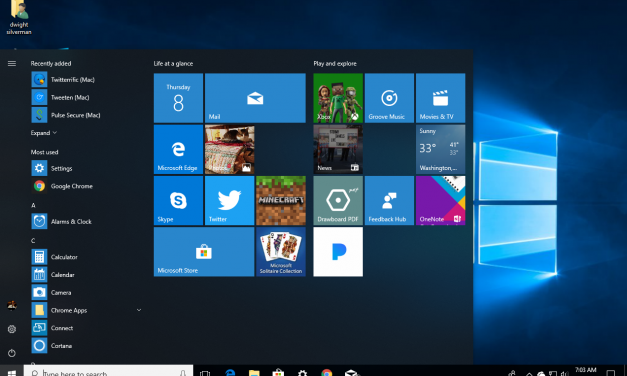Expand the Recently added list
Image resolution: width=627 pixels, height=376 pixels.
tap(44, 133)
